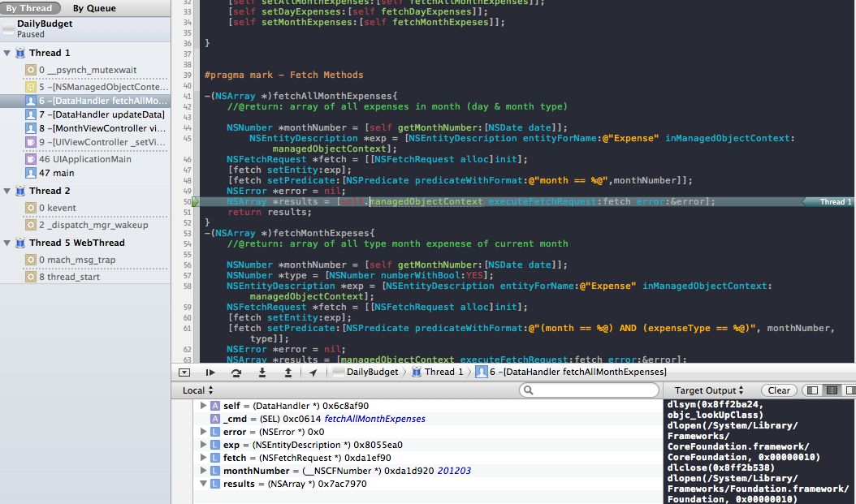Expand the self variable
This screenshot has height=504, width=856.
[x=203, y=406]
